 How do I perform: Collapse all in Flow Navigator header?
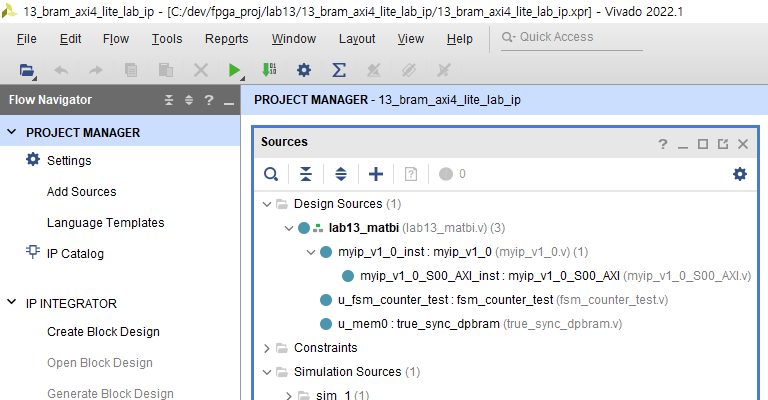[x=169, y=100]
